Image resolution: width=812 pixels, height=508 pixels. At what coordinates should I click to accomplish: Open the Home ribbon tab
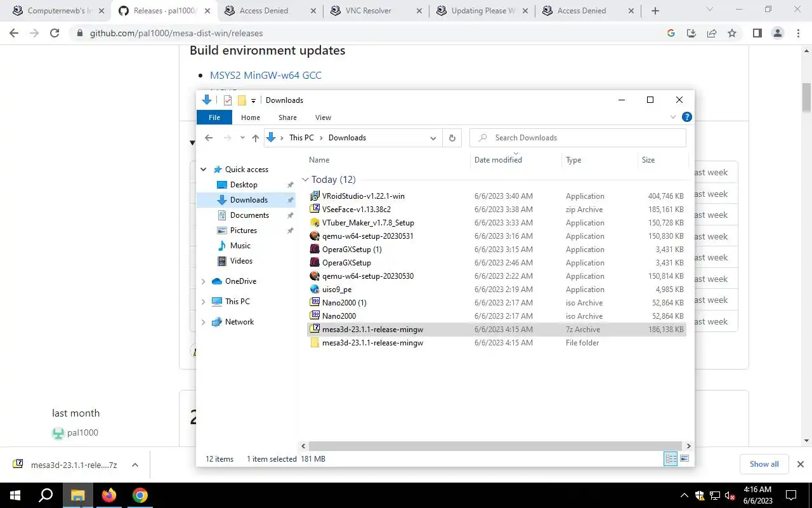pos(251,117)
